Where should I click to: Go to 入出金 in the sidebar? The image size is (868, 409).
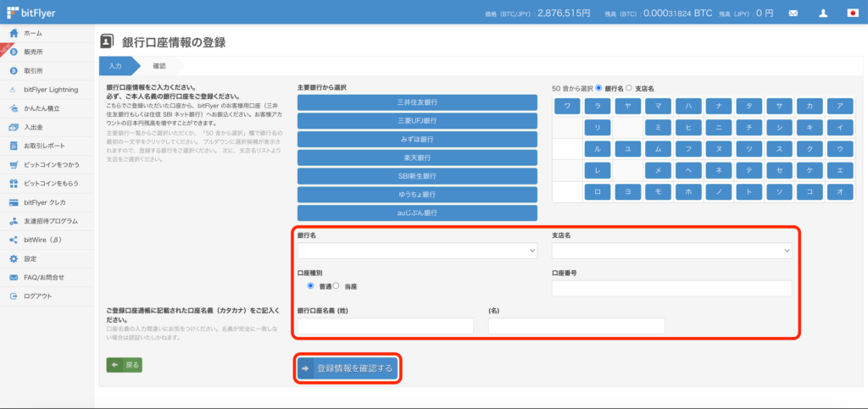(x=47, y=127)
